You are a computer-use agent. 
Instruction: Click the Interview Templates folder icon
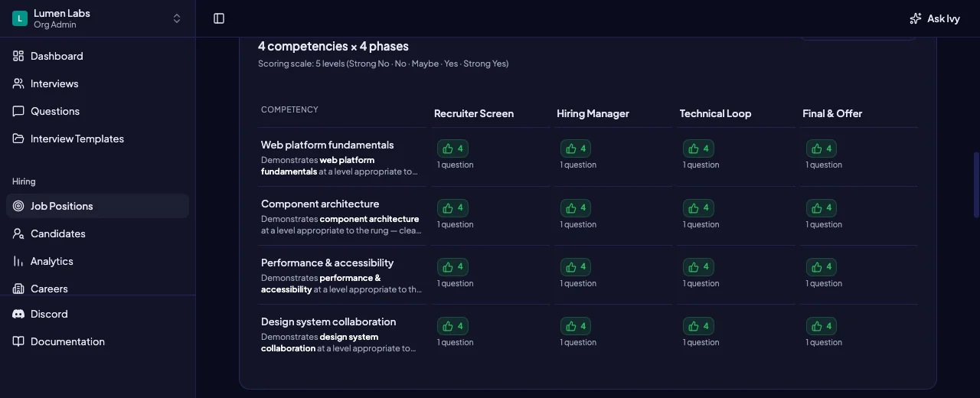click(x=18, y=139)
